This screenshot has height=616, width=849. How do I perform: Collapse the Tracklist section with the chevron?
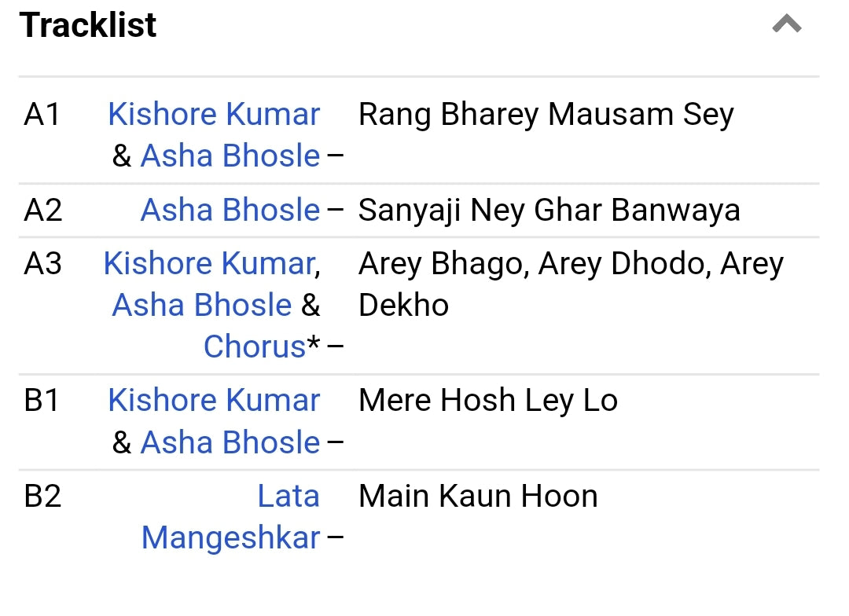(786, 25)
